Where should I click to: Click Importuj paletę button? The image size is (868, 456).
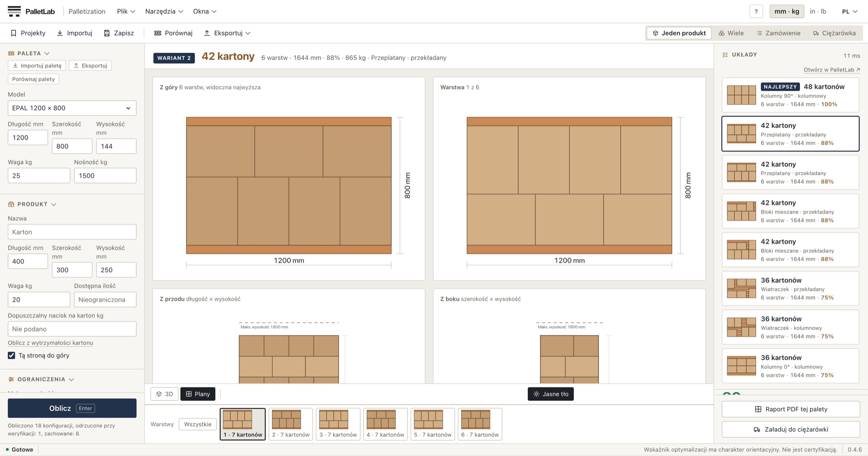[37, 66]
